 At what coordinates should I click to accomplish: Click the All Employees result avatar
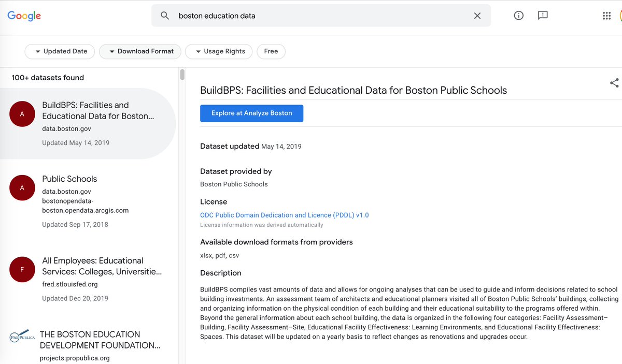(x=22, y=270)
